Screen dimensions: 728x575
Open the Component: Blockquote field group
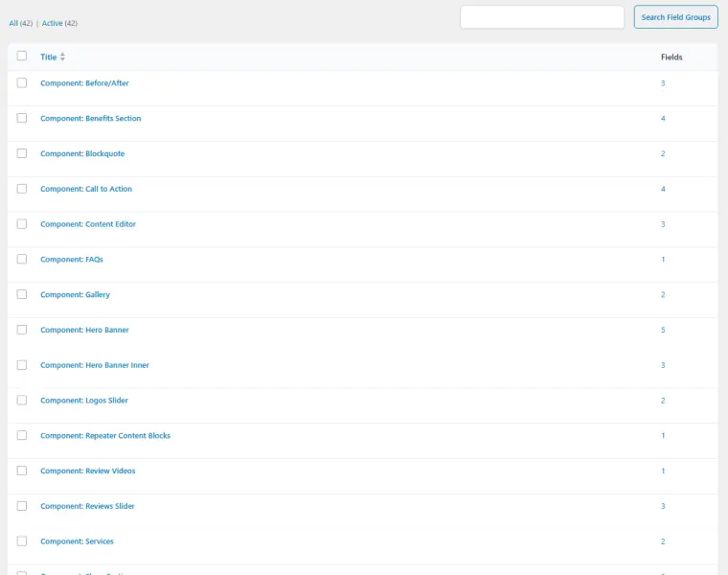(82, 153)
